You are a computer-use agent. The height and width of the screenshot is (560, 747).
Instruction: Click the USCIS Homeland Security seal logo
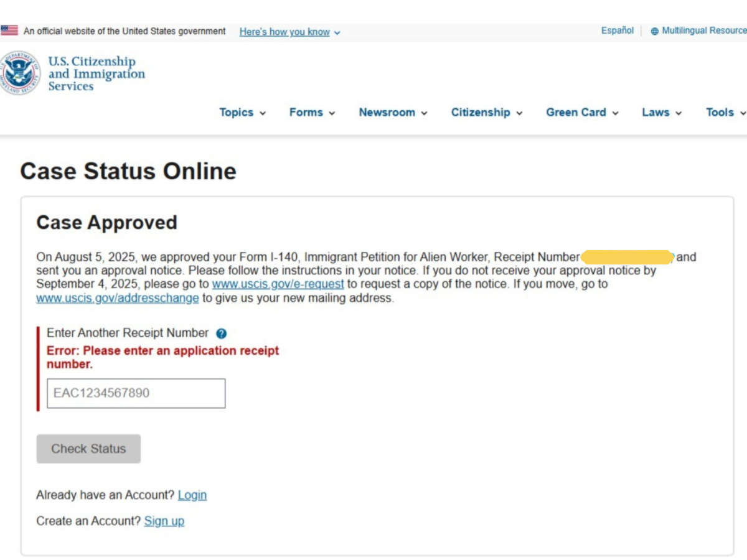click(x=20, y=73)
